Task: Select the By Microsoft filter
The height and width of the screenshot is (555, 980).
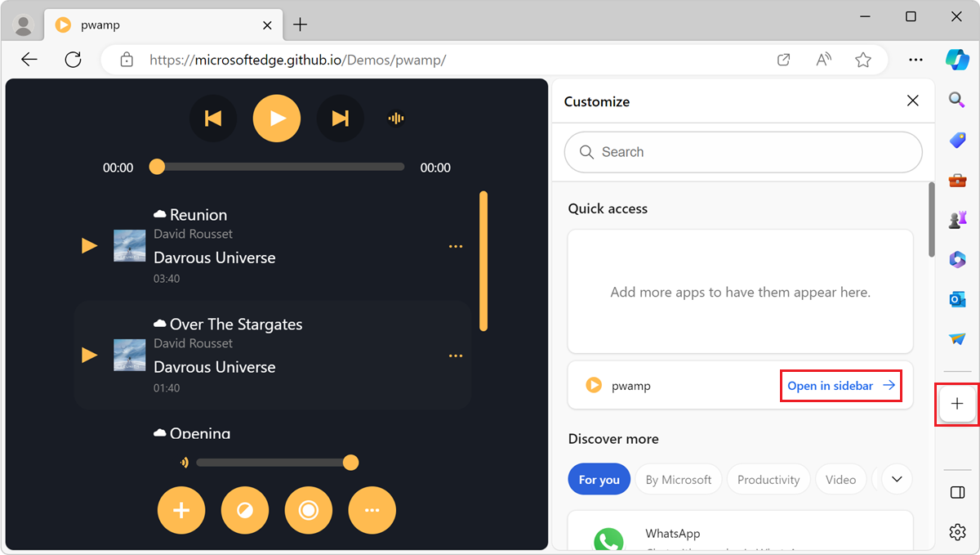Action: tap(679, 479)
